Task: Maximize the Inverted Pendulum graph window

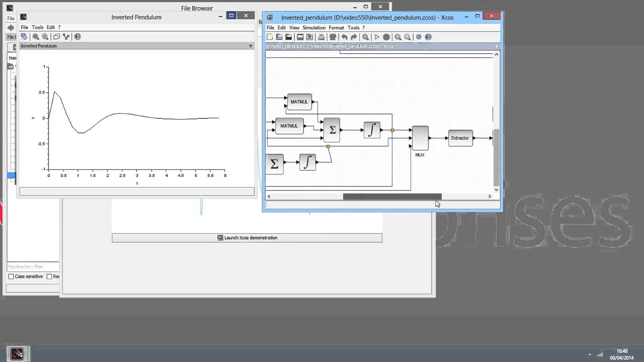Action: click(x=231, y=16)
